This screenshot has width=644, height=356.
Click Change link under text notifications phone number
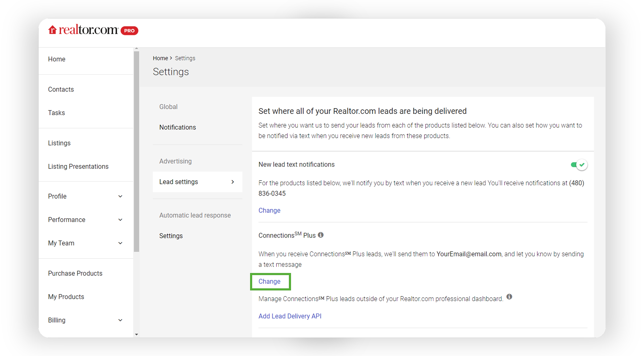(x=269, y=210)
